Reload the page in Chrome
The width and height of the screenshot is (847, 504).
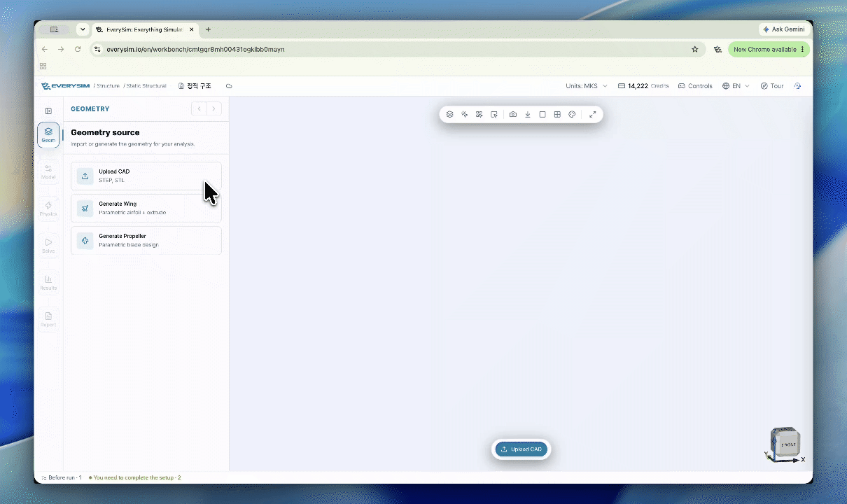point(78,50)
